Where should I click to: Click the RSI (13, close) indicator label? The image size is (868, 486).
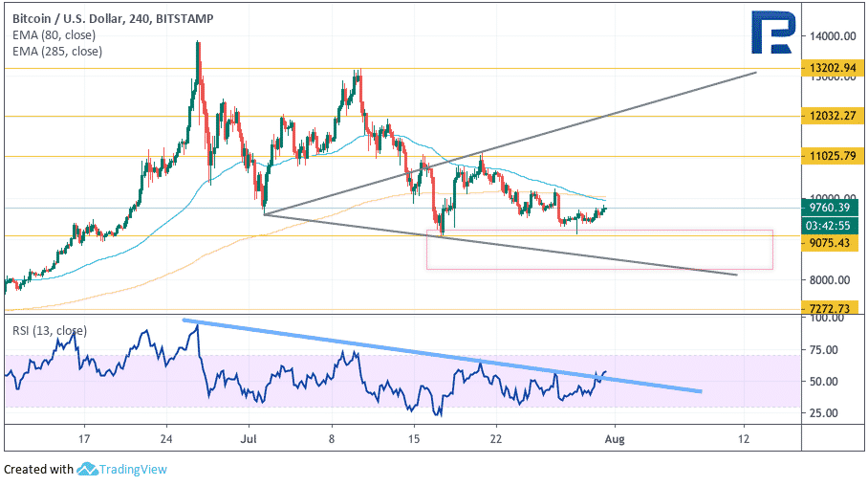50,331
